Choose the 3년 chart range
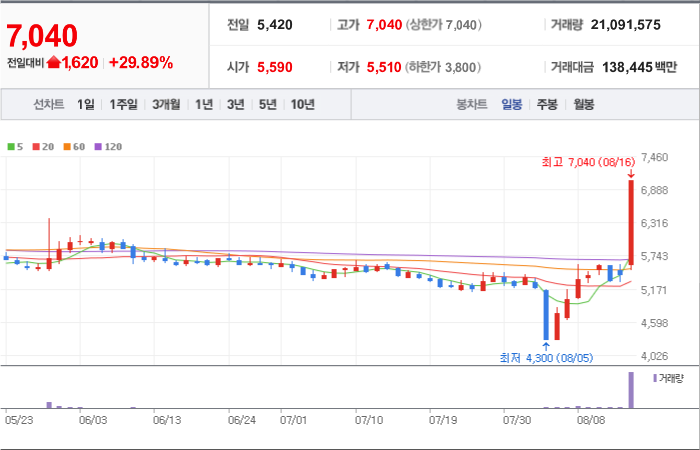Screen dimensions: 700x450 235,104
